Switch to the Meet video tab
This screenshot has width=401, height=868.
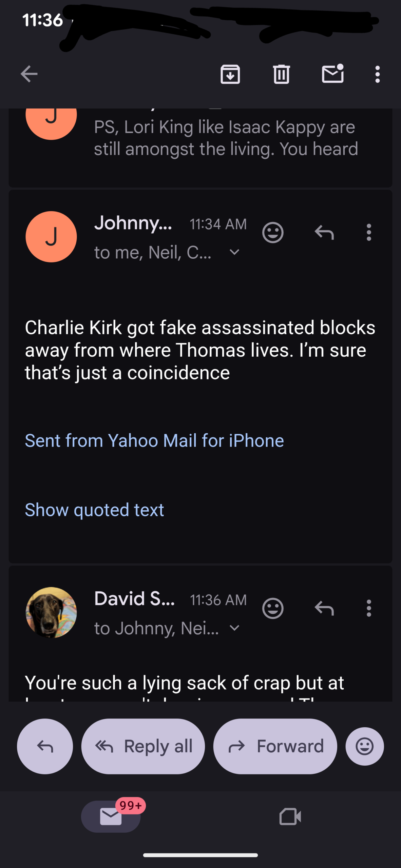tap(290, 816)
